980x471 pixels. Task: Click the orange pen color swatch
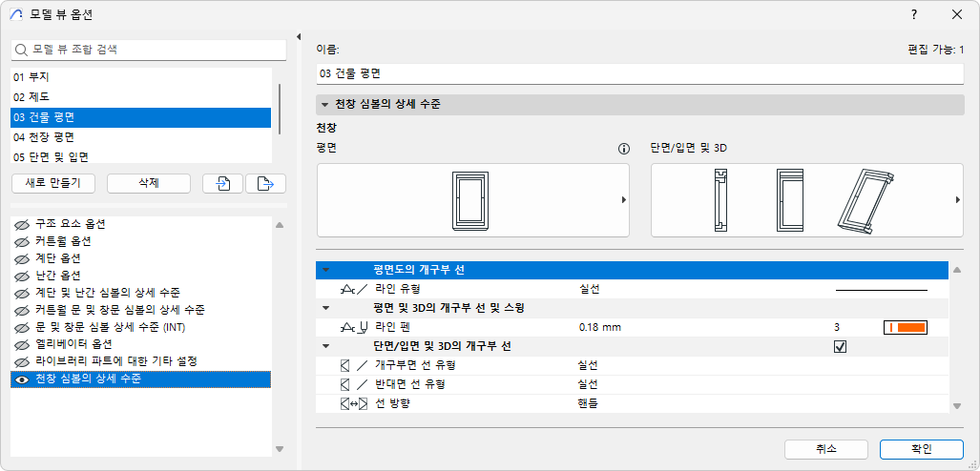click(x=905, y=327)
